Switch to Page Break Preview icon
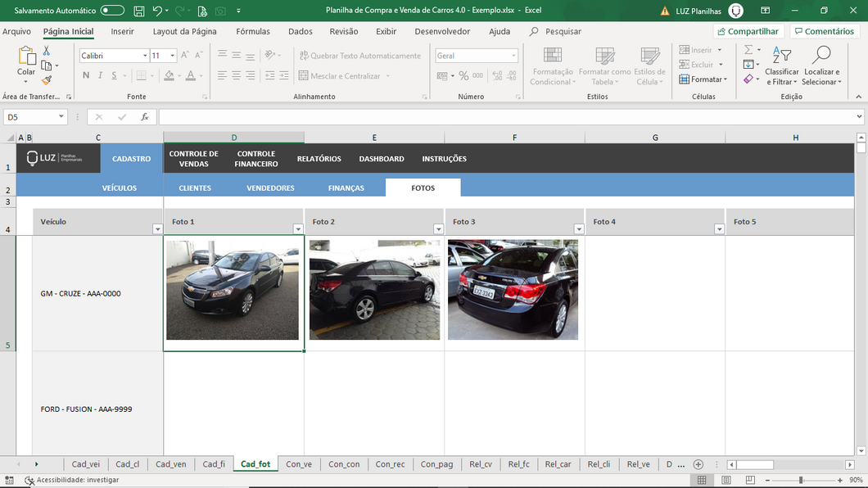This screenshot has width=868, height=488. pyautogui.click(x=749, y=481)
